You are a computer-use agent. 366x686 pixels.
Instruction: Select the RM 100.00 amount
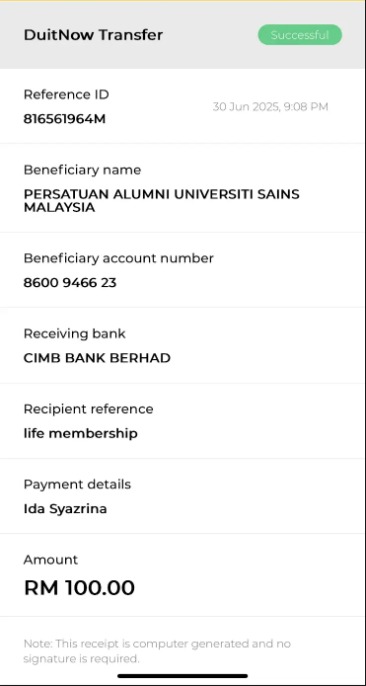(x=79, y=588)
